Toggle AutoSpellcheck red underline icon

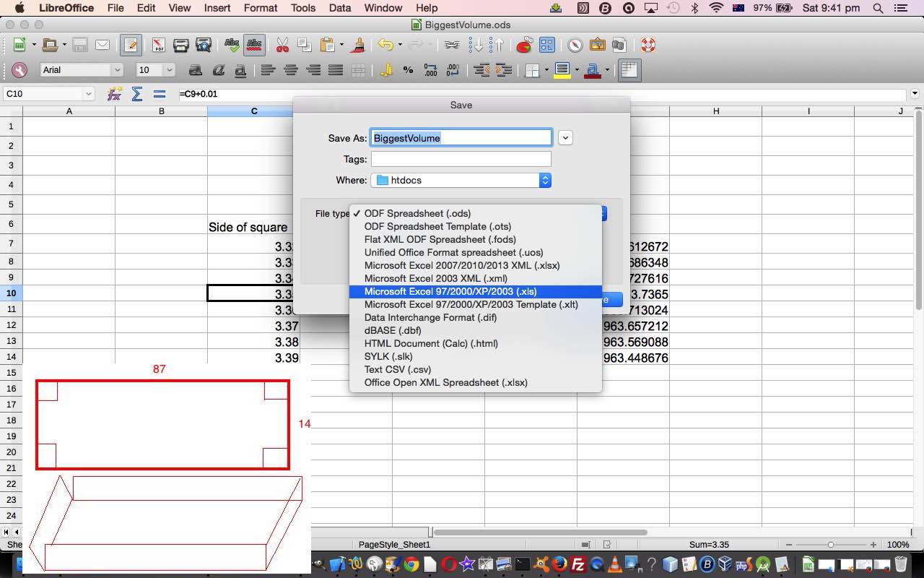(x=254, y=45)
